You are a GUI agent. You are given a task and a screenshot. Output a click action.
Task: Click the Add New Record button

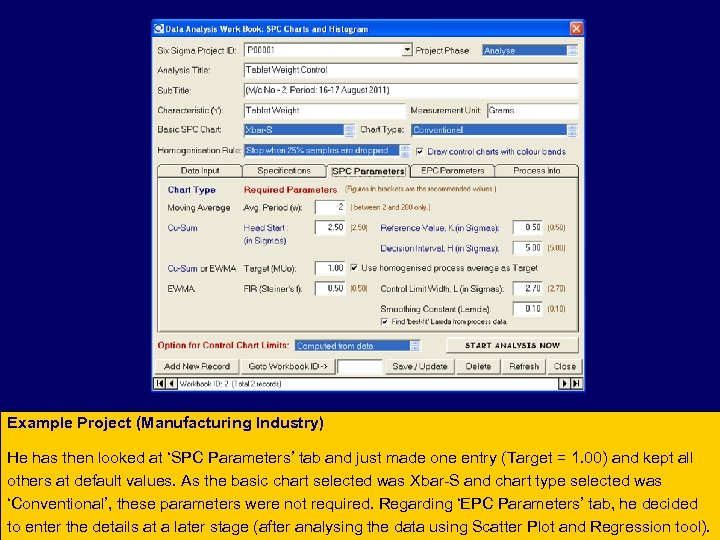[x=197, y=366]
